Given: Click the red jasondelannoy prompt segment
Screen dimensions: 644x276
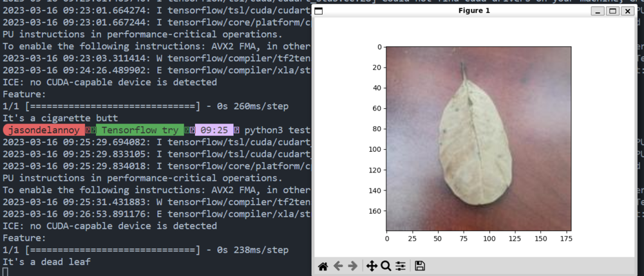Looking at the screenshot, I should pos(43,130).
